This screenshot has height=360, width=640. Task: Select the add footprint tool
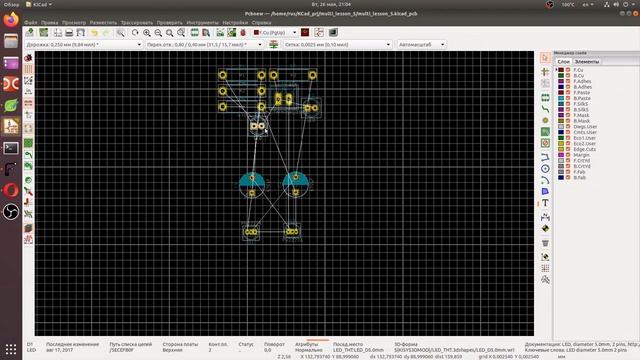pyautogui.click(x=545, y=98)
